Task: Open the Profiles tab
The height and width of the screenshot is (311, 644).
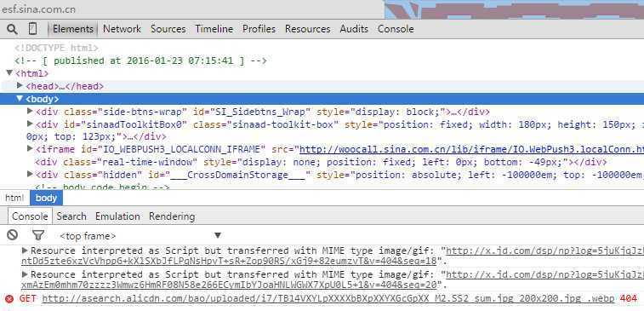Action: pos(259,29)
